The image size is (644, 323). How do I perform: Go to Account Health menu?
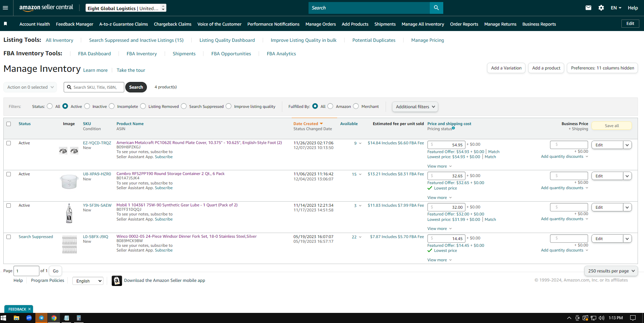coord(35,24)
